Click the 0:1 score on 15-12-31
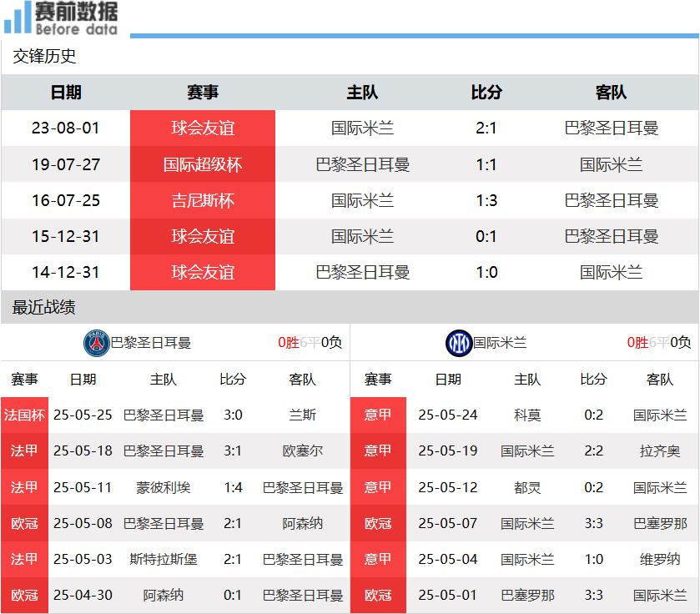Image resolution: width=700 pixels, height=614 pixels. click(x=486, y=236)
